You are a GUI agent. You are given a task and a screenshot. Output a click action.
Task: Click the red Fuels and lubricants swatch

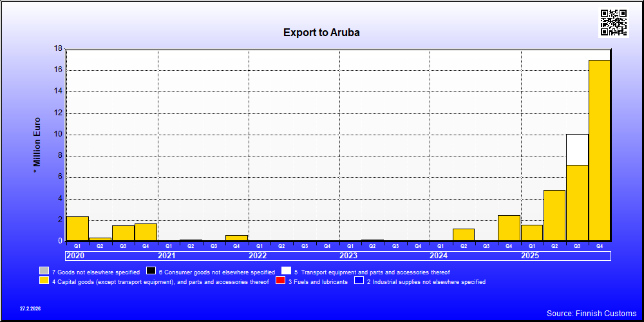(x=280, y=281)
